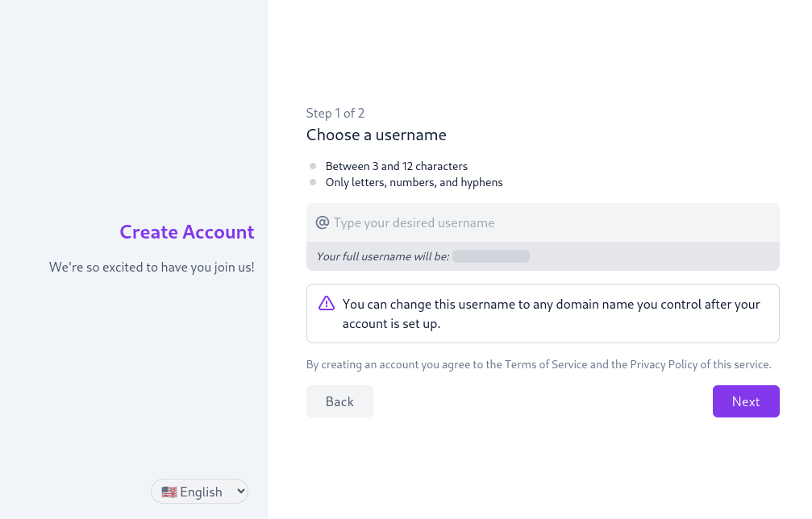Click the bullet dot beside character limit rule
This screenshot has width=812, height=519.
pos(312,165)
